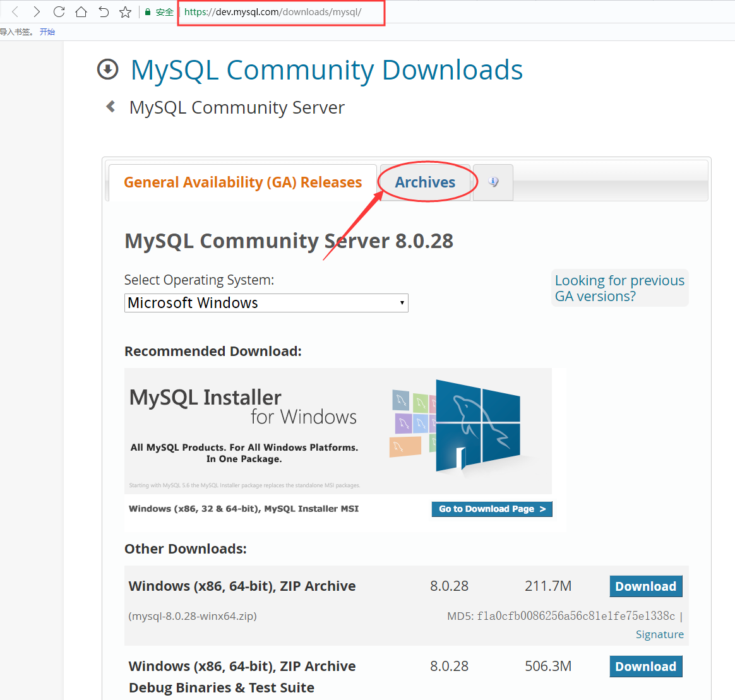This screenshot has width=735, height=700.
Task: Click 'Debug Binaries & Test Suite' row title
Action: 221,687
